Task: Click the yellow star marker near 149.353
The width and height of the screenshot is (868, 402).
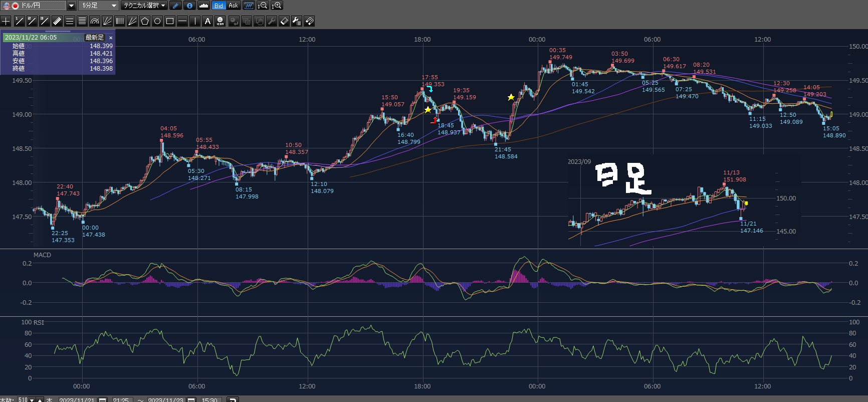Action: coord(427,110)
